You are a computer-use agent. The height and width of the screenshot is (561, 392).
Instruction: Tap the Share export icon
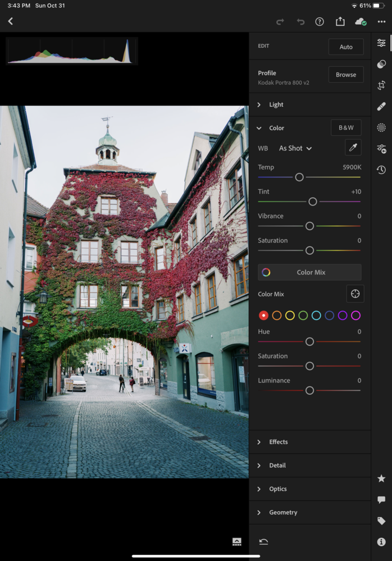(x=340, y=21)
